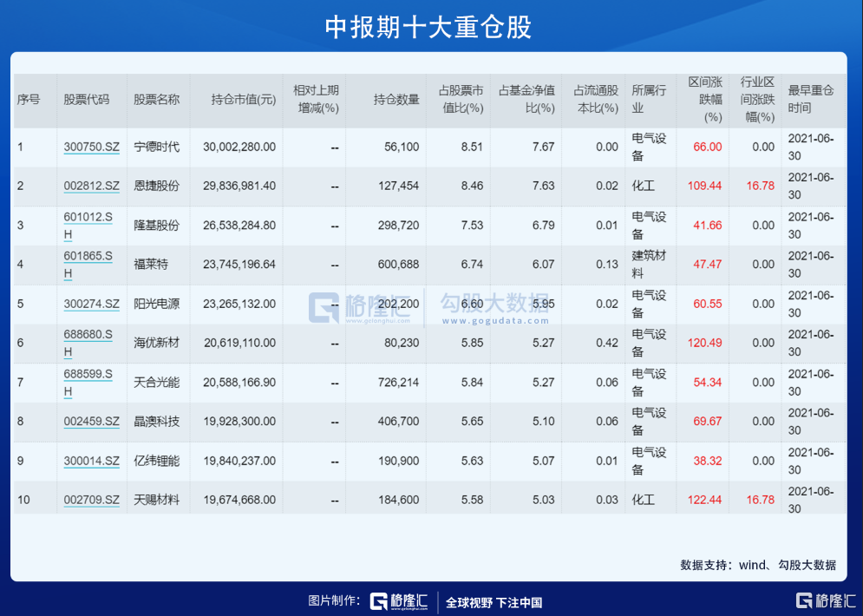Select stock name 隆基股份
Image resolution: width=863 pixels, height=616 pixels.
[x=157, y=226]
